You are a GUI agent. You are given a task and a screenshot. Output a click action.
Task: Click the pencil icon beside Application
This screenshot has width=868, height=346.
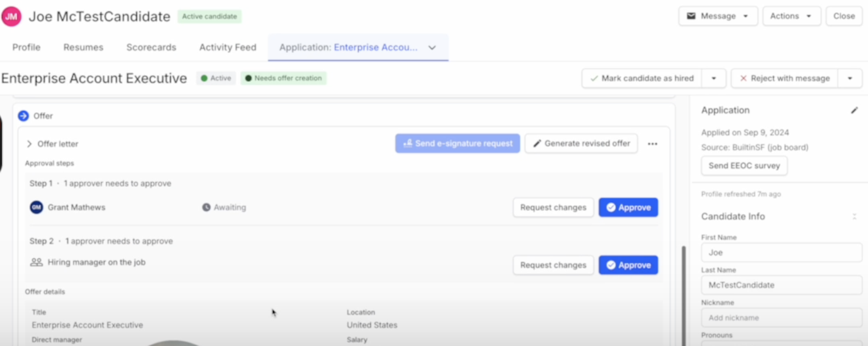tap(854, 110)
